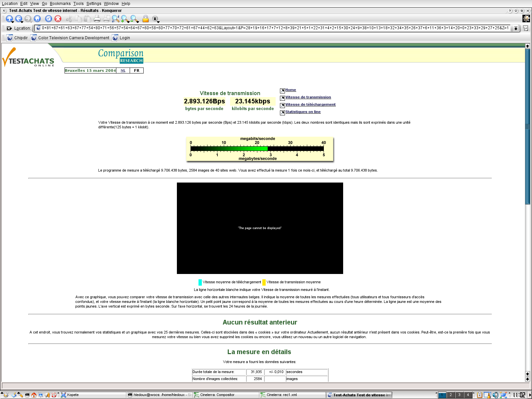Click the vertical page scrollbar handle
532x399 pixels.
[x=527, y=126]
